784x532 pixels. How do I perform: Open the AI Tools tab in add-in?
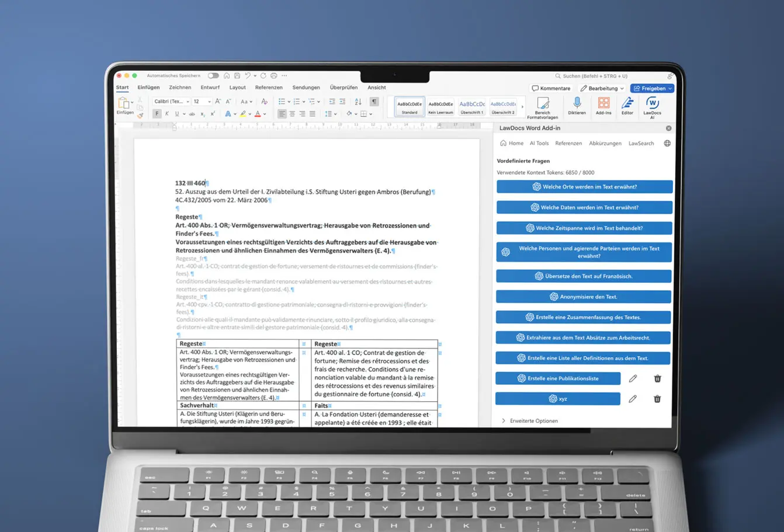(539, 143)
